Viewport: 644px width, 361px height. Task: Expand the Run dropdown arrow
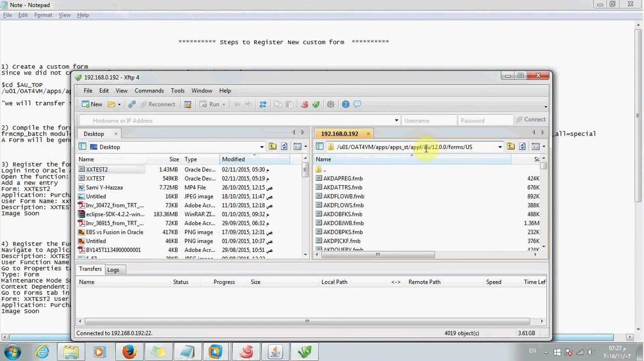point(224,105)
